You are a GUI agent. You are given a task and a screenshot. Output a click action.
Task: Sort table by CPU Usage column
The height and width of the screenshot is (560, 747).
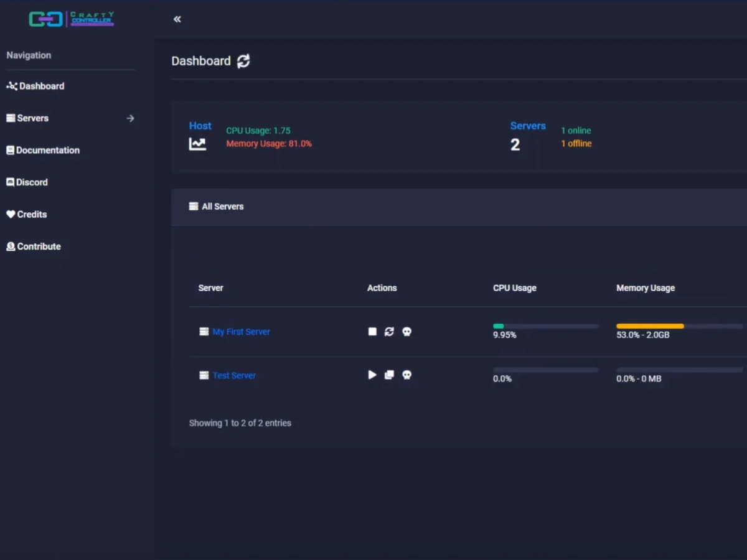click(x=515, y=288)
